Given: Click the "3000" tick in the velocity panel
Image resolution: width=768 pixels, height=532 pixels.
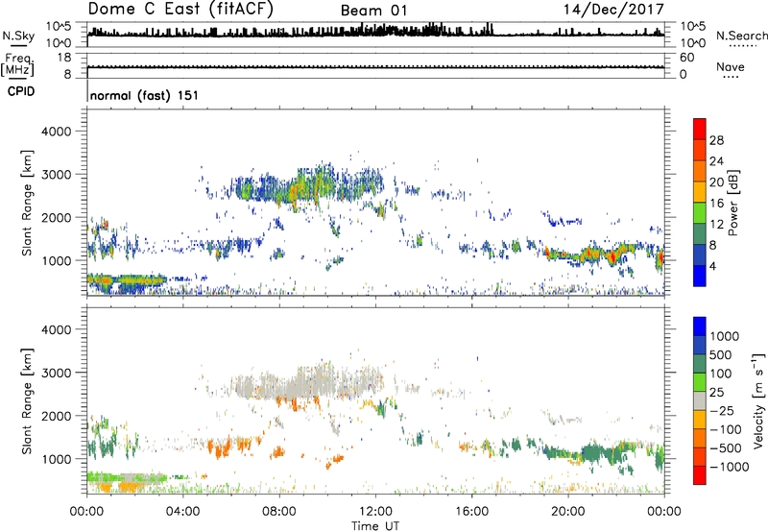Looking at the screenshot, I should click(56, 373).
